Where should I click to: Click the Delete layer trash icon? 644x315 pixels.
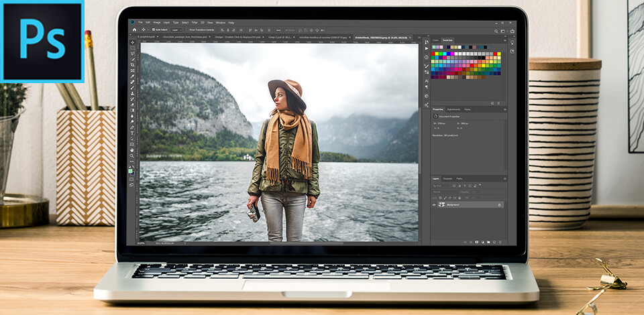(500, 242)
